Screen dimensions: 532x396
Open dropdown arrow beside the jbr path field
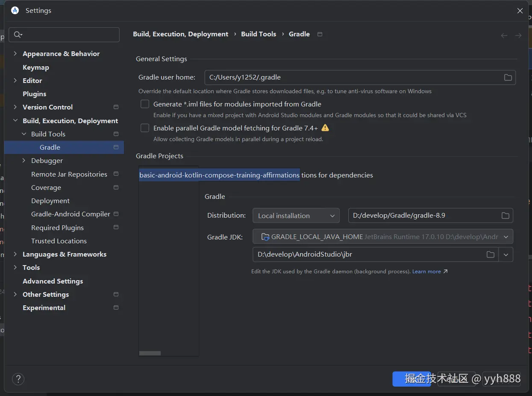[x=506, y=254]
